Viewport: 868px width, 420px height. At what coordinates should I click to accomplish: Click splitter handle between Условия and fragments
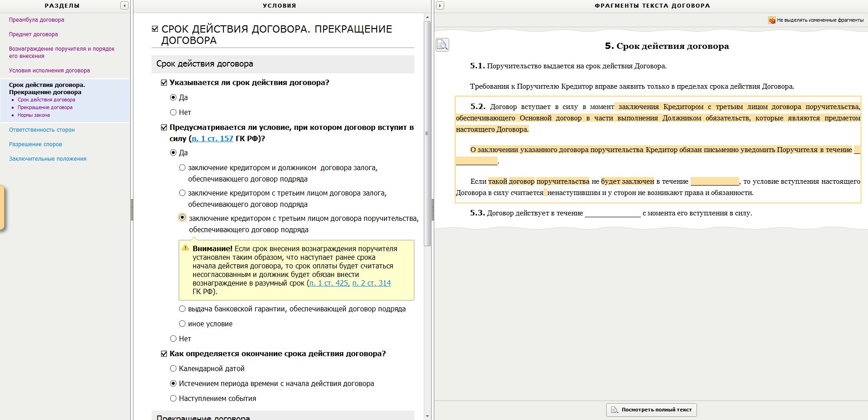click(433, 210)
